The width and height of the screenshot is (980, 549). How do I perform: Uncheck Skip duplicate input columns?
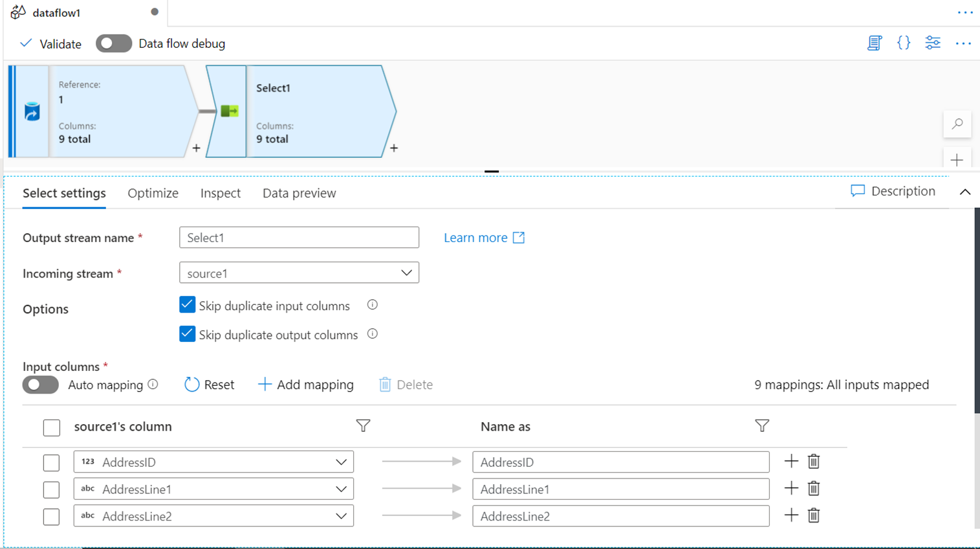(187, 305)
